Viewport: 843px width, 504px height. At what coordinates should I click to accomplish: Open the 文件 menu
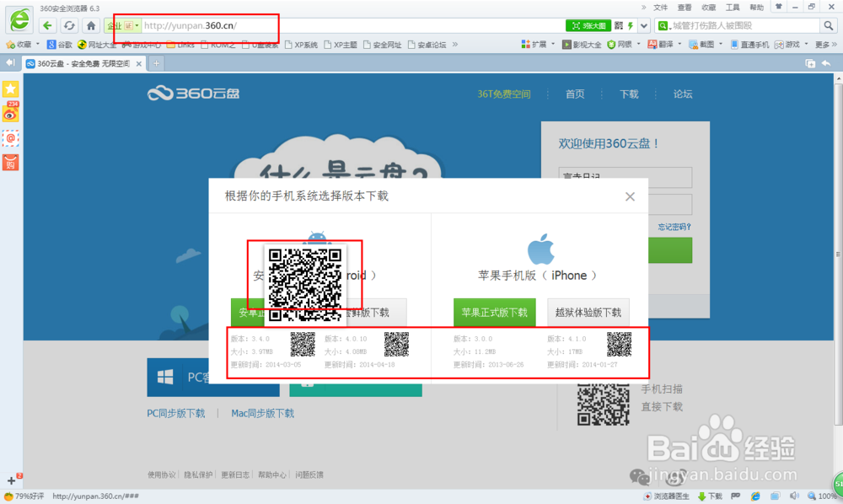click(660, 8)
